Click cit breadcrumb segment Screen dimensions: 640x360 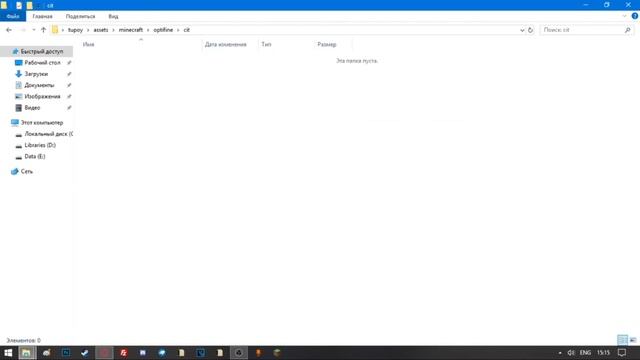187,30
